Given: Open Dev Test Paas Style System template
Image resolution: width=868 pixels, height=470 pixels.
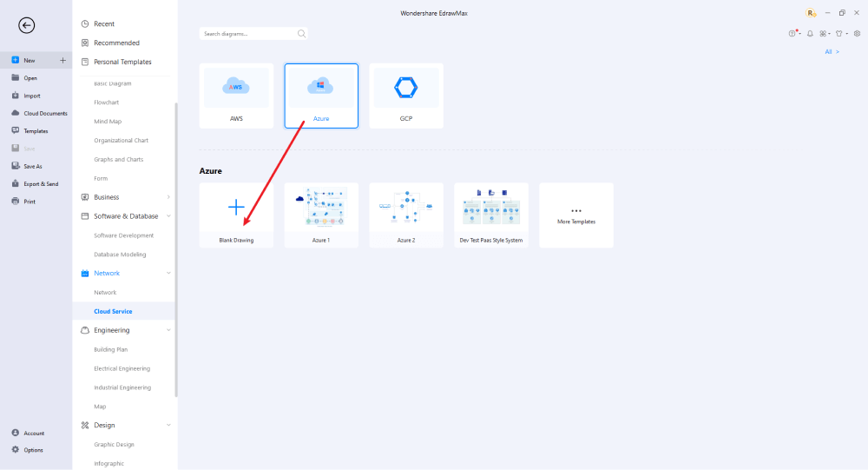Looking at the screenshot, I should (x=491, y=215).
